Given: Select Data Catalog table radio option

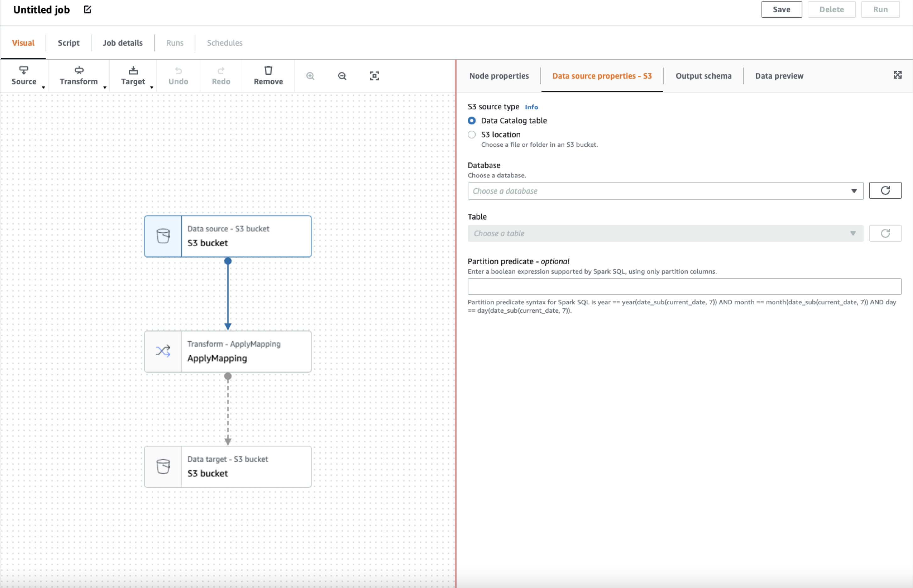Looking at the screenshot, I should tap(472, 121).
